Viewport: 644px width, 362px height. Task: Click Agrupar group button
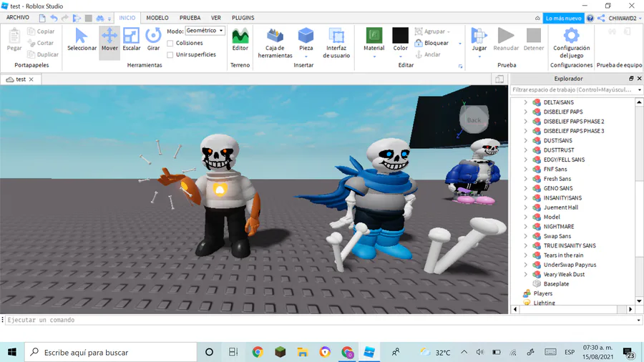click(432, 31)
